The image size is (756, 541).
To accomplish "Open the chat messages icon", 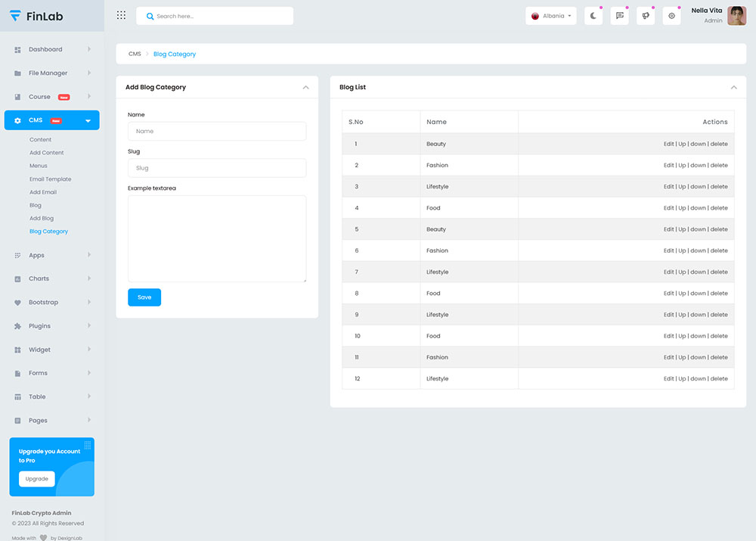I will (619, 16).
